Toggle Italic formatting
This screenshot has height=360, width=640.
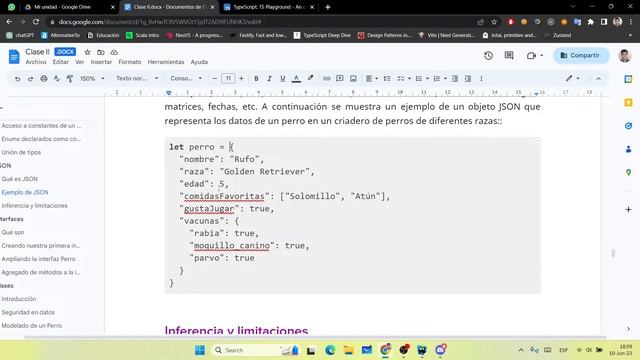click(x=269, y=78)
